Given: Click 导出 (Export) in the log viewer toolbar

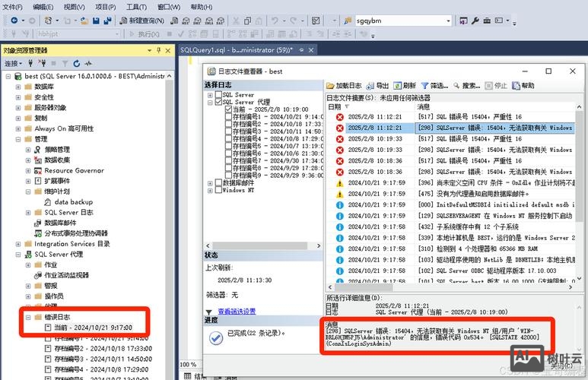Looking at the screenshot, I should [x=377, y=86].
